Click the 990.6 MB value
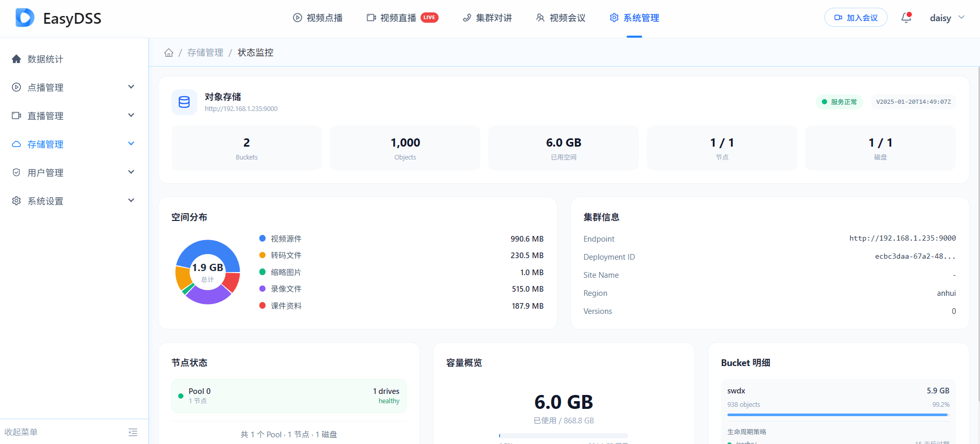The image size is (980, 444). 527,239
